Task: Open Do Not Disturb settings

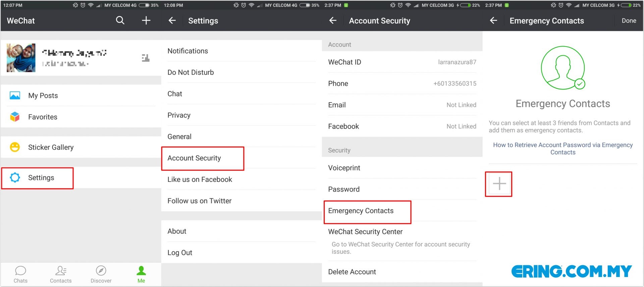Action: [x=241, y=72]
